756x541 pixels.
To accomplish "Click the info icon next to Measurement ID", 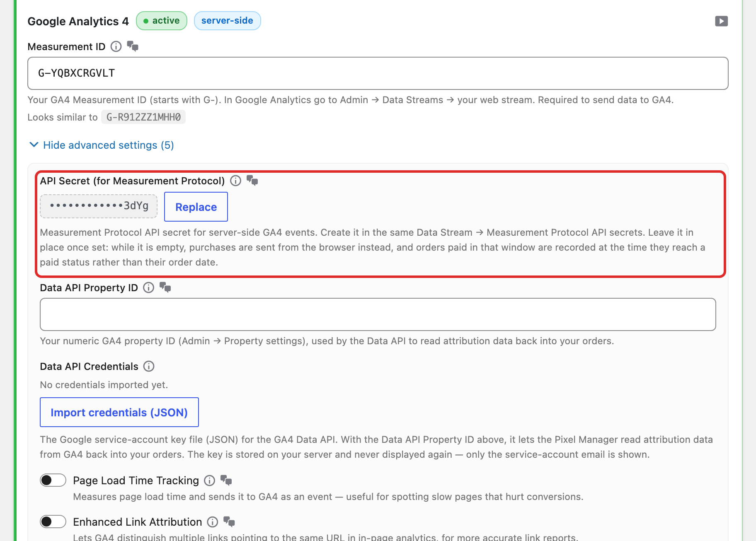I will 116,46.
